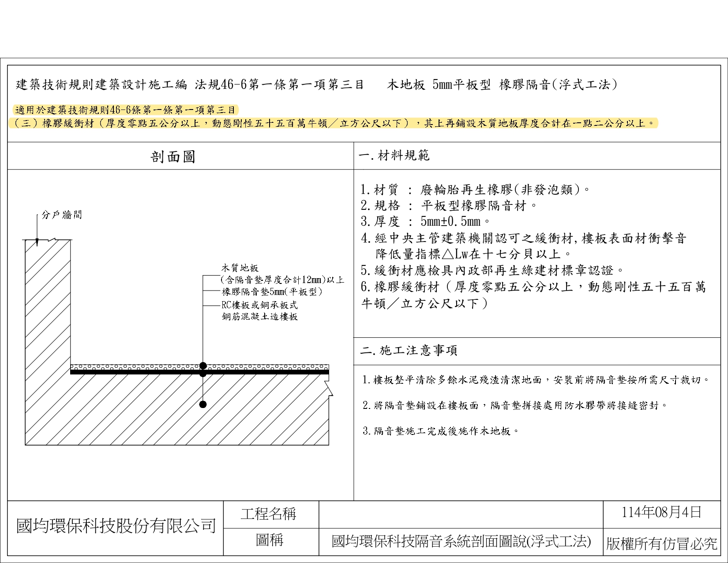Click the date 114年08月4日
This screenshot has width=728, height=563.
coord(661,512)
